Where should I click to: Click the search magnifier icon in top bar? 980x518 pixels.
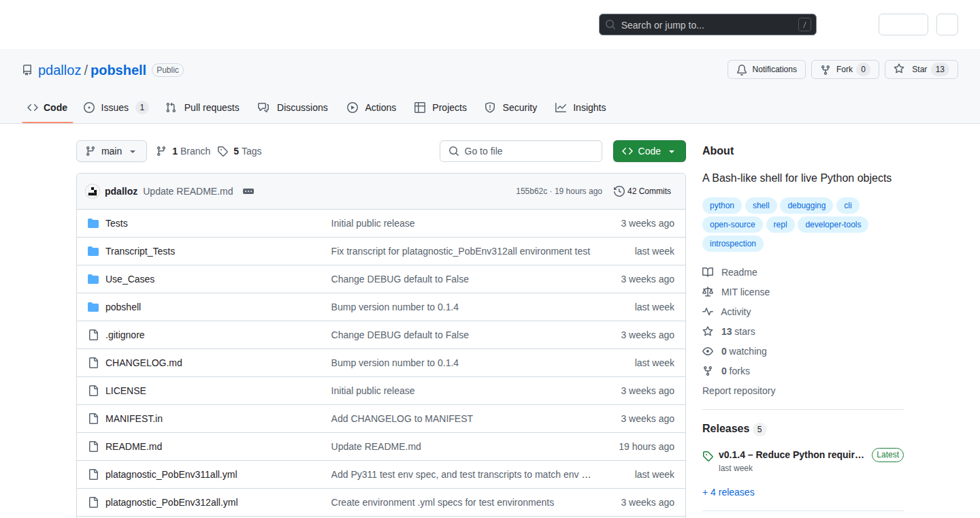[x=610, y=25]
